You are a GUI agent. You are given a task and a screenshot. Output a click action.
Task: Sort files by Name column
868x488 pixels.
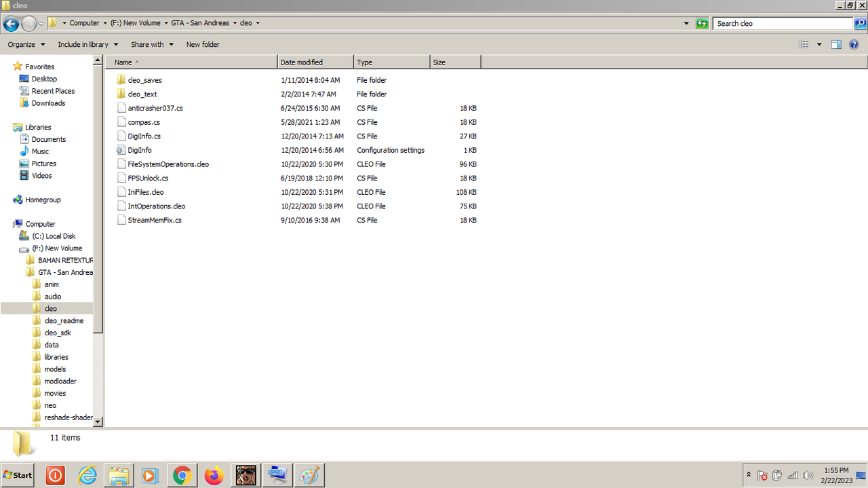192,62
